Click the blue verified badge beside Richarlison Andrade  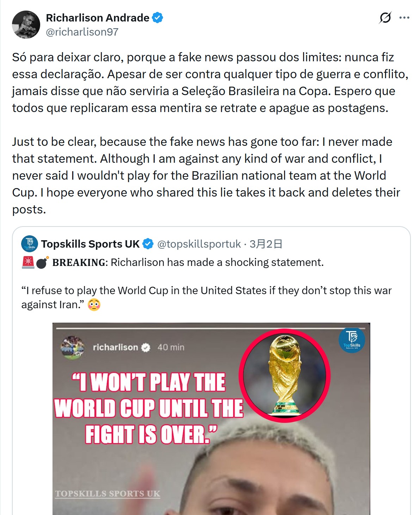click(157, 18)
